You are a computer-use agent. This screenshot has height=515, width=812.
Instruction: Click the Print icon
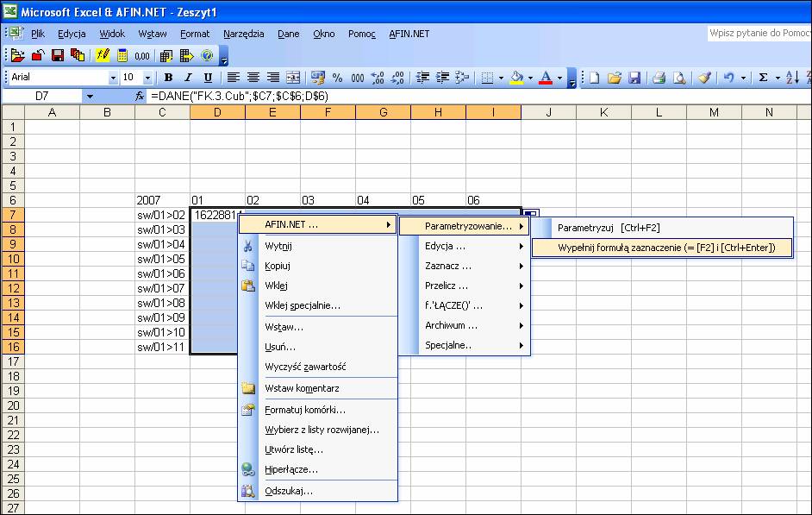[659, 78]
